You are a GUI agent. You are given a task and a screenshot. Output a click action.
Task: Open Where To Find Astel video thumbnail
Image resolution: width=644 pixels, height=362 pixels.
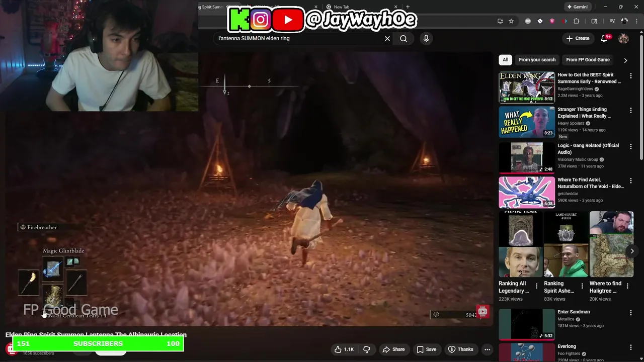(x=527, y=192)
